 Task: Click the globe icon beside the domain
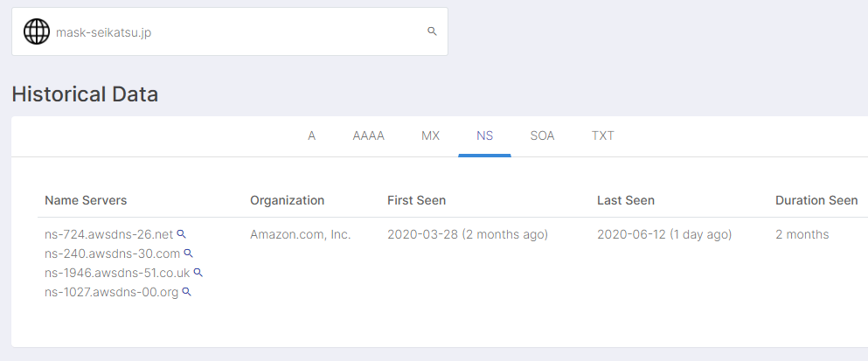point(37,31)
